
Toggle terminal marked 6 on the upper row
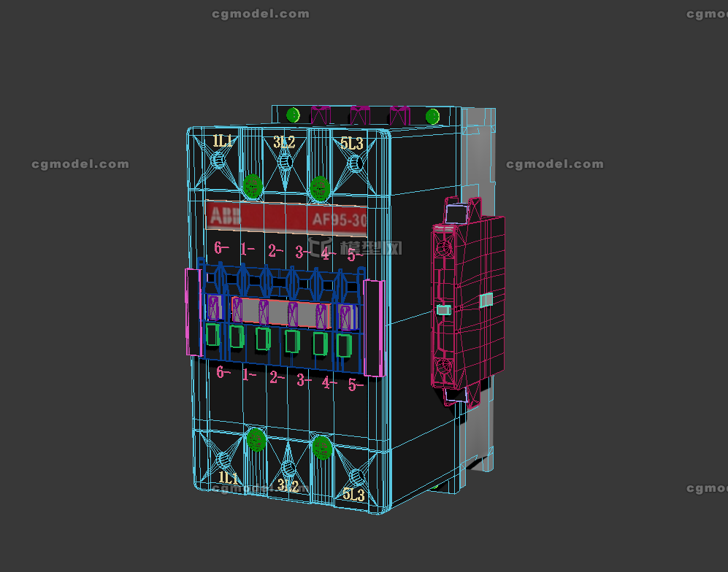tap(219, 248)
